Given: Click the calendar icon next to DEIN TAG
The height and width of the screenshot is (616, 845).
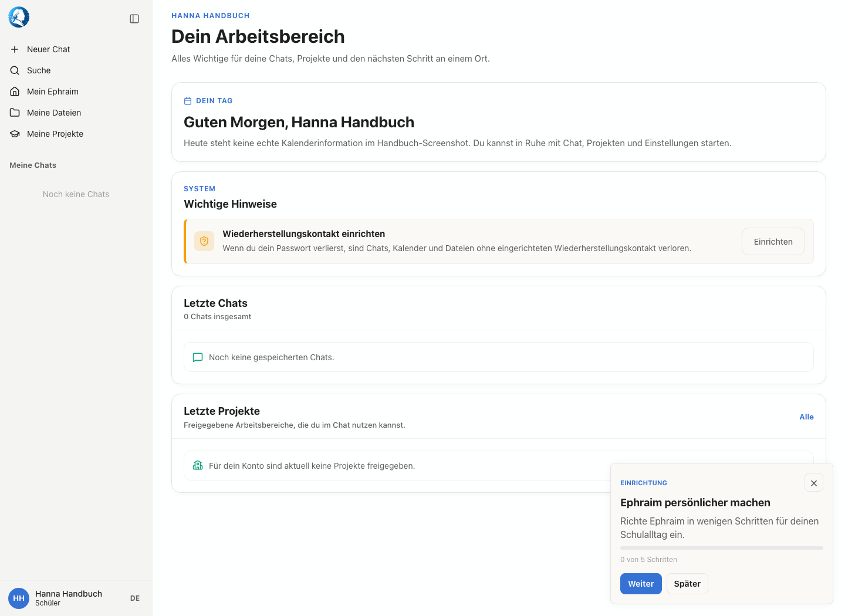Looking at the screenshot, I should pos(188,101).
